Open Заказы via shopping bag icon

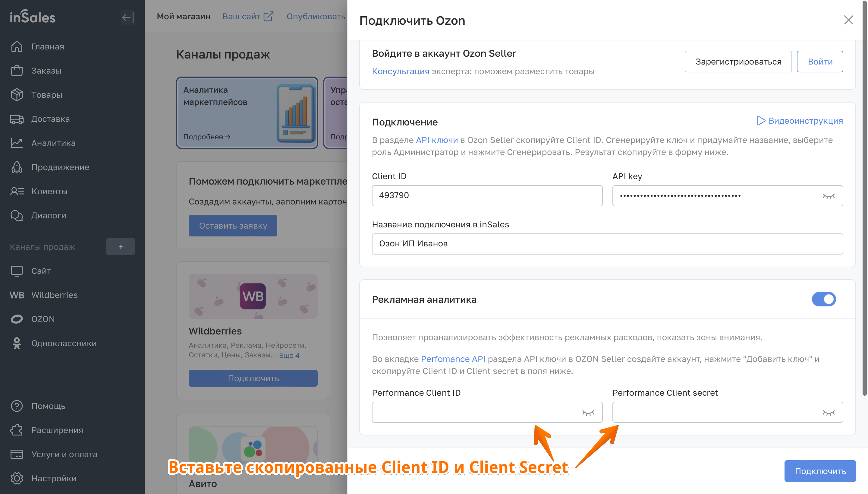(x=17, y=71)
